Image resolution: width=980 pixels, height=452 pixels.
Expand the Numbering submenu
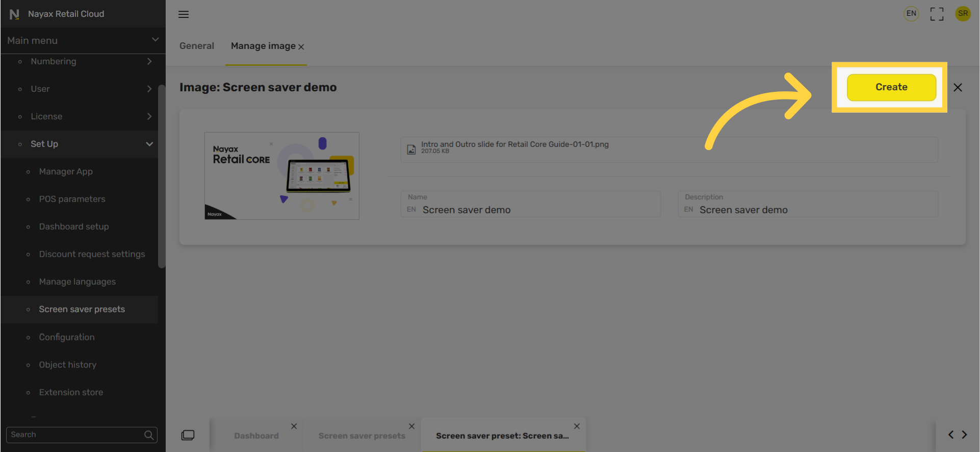(149, 61)
